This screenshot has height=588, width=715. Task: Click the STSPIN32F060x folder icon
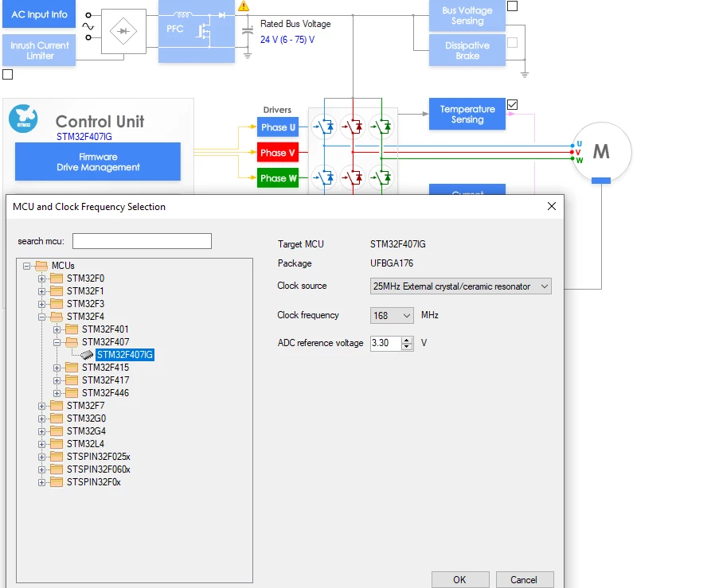coord(57,469)
